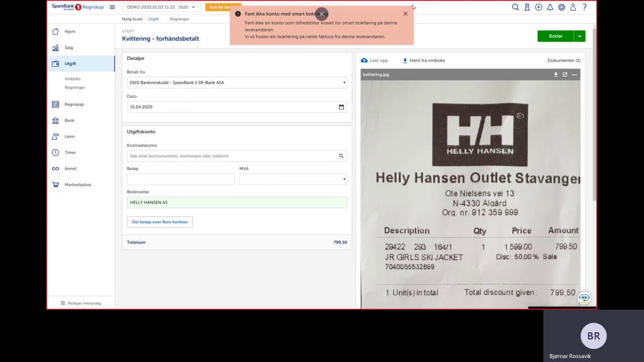Click the plus circle quick-add icon
The height and width of the screenshot is (362, 644).
click(x=539, y=7)
